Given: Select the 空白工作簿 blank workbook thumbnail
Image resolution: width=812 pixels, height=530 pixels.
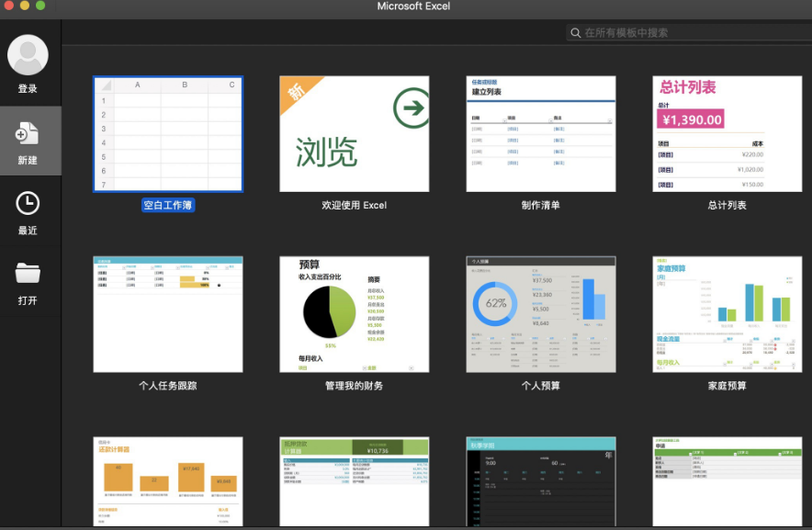Looking at the screenshot, I should (x=168, y=134).
